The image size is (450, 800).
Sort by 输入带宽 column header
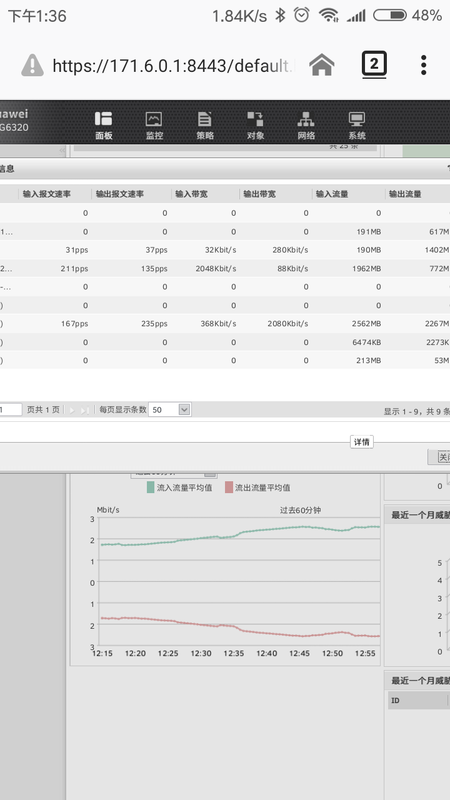191,194
